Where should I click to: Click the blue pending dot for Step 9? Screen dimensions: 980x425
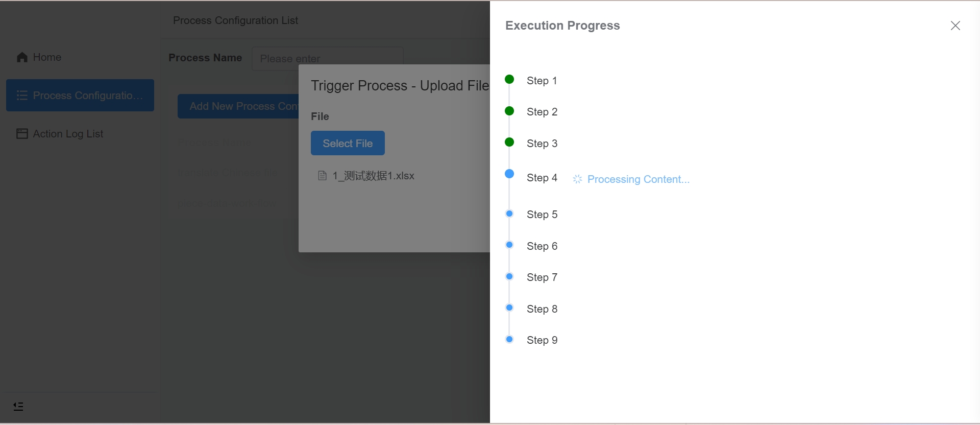[x=509, y=339]
